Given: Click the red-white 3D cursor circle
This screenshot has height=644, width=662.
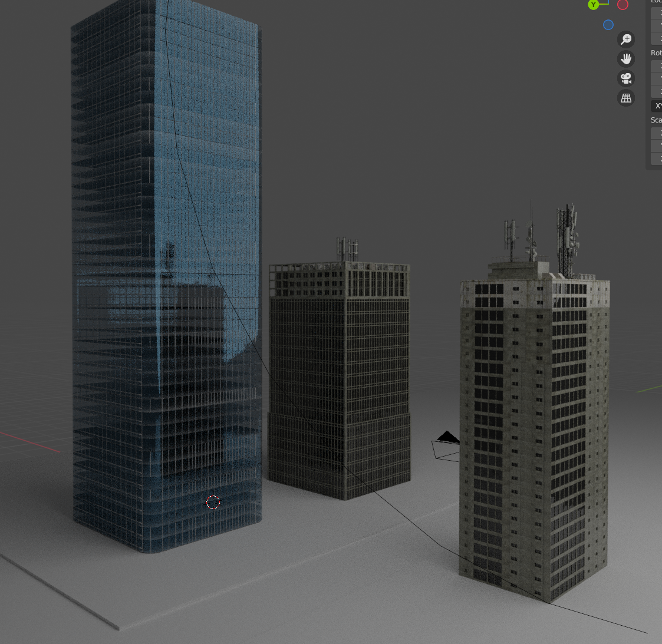Looking at the screenshot, I should [x=213, y=502].
